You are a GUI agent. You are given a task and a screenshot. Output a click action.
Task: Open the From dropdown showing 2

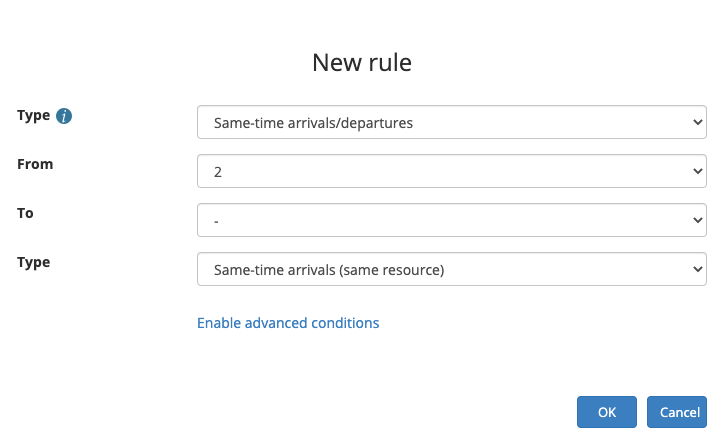[x=452, y=171]
